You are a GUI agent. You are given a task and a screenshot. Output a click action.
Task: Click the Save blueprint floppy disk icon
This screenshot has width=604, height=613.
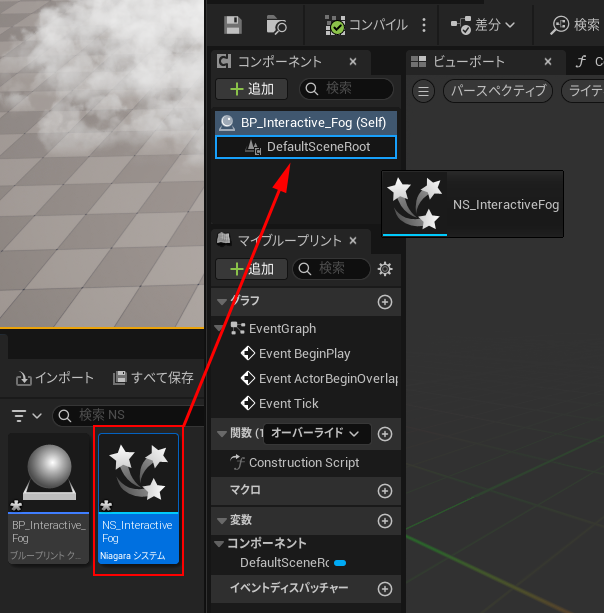233,24
